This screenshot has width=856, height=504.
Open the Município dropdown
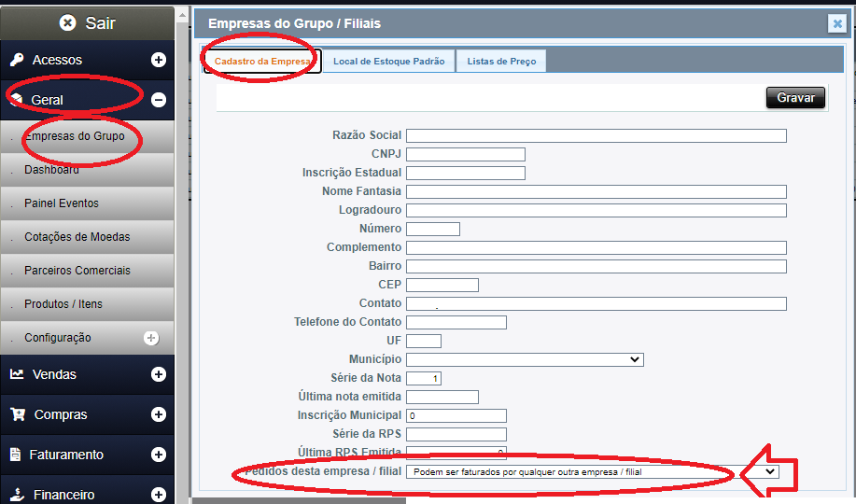[525, 359]
